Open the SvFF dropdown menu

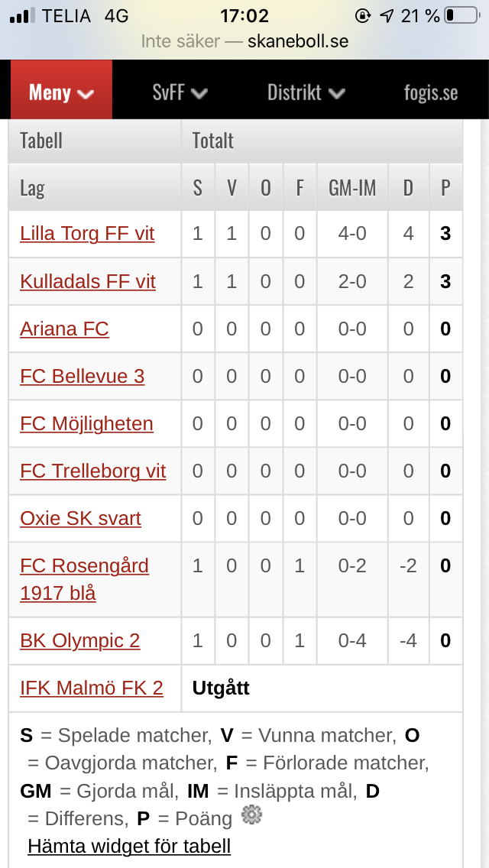click(x=180, y=92)
